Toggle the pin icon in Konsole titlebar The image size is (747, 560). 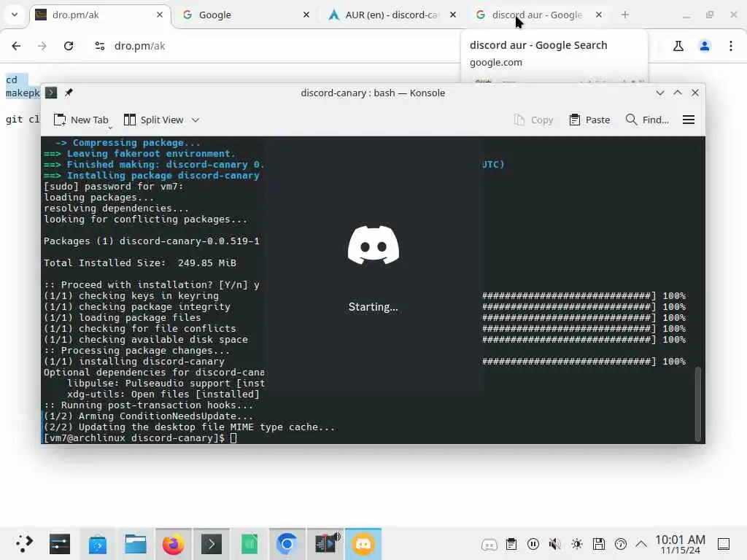[69, 93]
